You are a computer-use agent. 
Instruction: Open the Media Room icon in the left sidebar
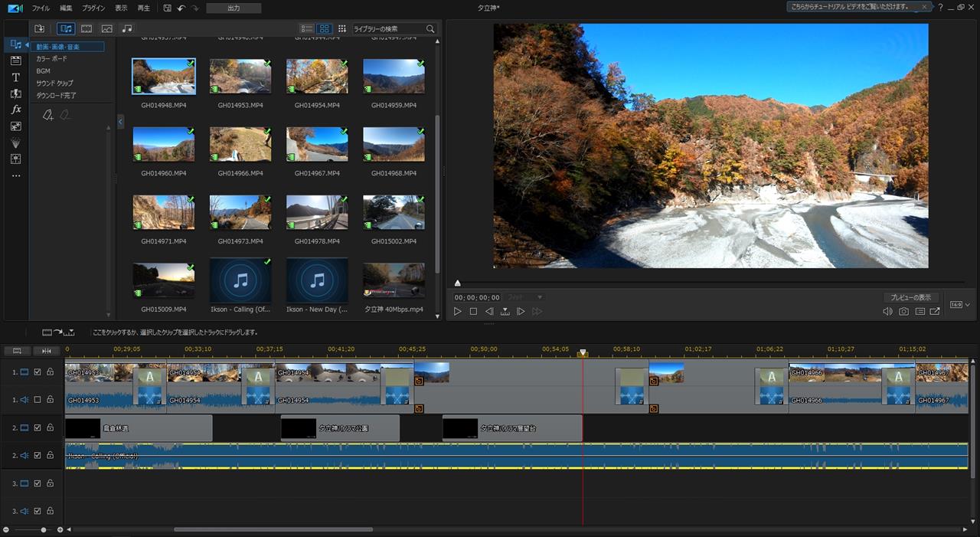pos(16,44)
